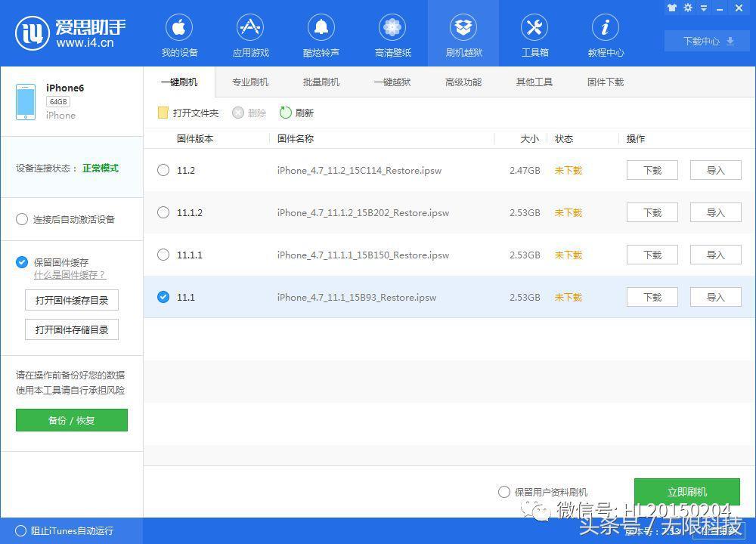Screen dimensions: 756x544
Task: Click the green 立即刷机 flash now button
Action: 686,492
